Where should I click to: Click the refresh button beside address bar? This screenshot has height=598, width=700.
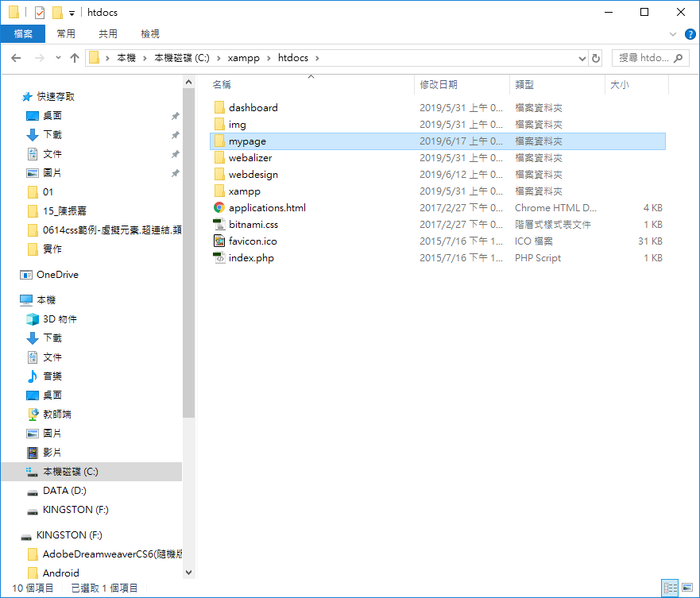pos(597,58)
